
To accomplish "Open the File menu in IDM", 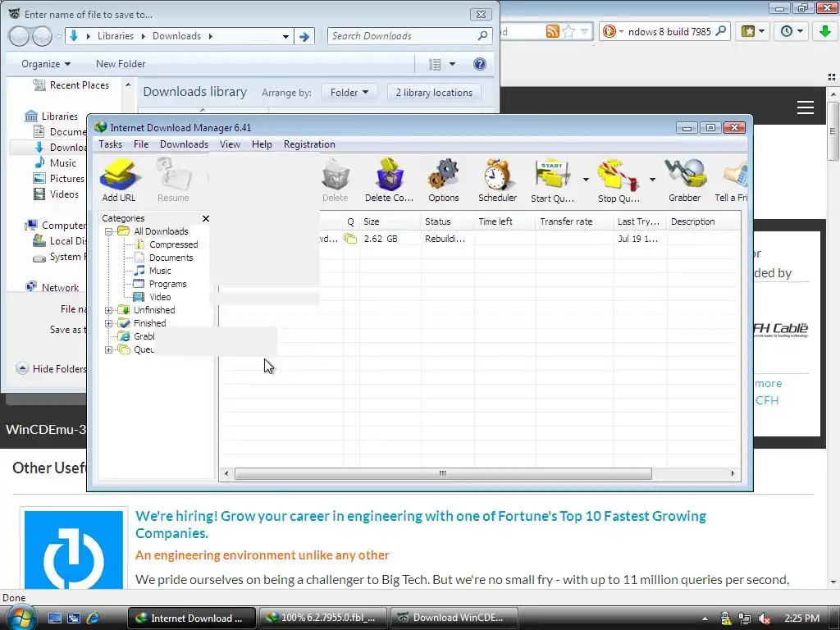I will [141, 144].
